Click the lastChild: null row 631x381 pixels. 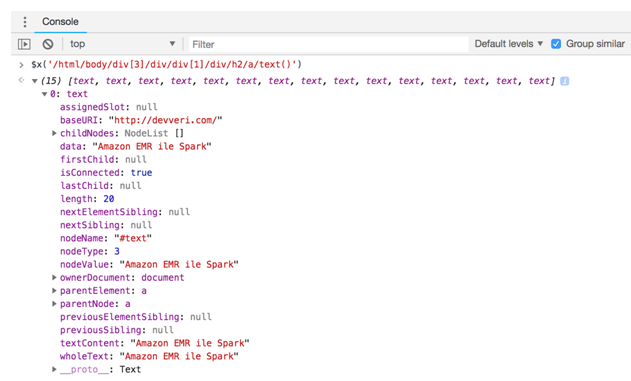(x=100, y=186)
